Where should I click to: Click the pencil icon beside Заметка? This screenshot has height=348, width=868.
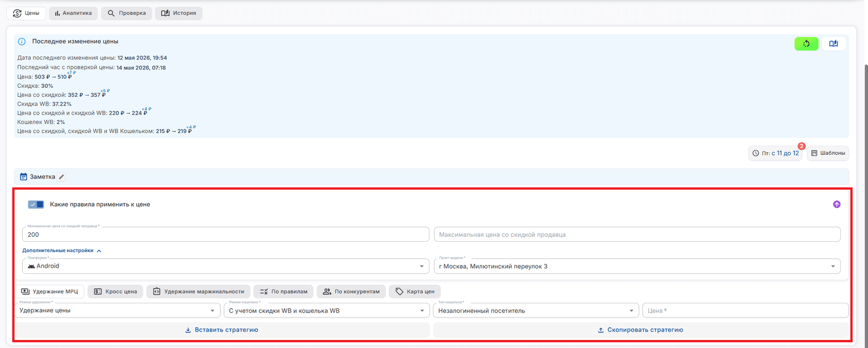click(x=62, y=177)
